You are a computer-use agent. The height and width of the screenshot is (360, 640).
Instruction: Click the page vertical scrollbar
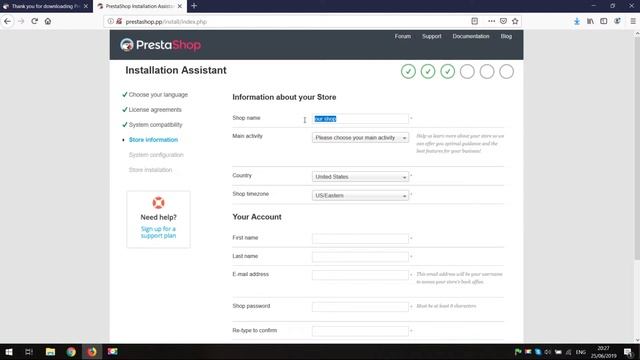637,147
